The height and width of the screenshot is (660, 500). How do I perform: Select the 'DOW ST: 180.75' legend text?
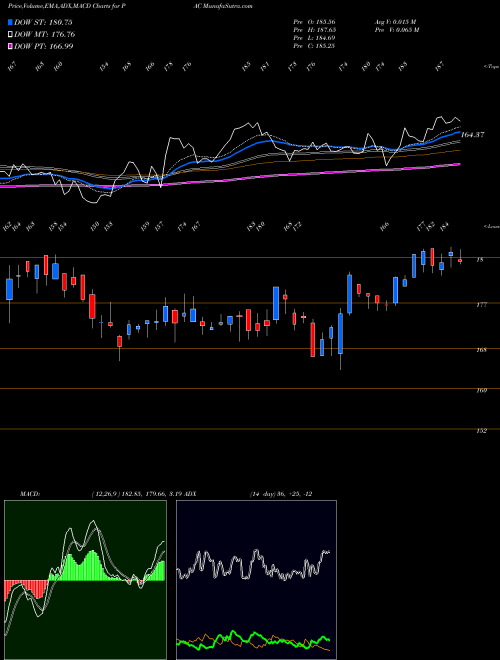click(x=44, y=22)
